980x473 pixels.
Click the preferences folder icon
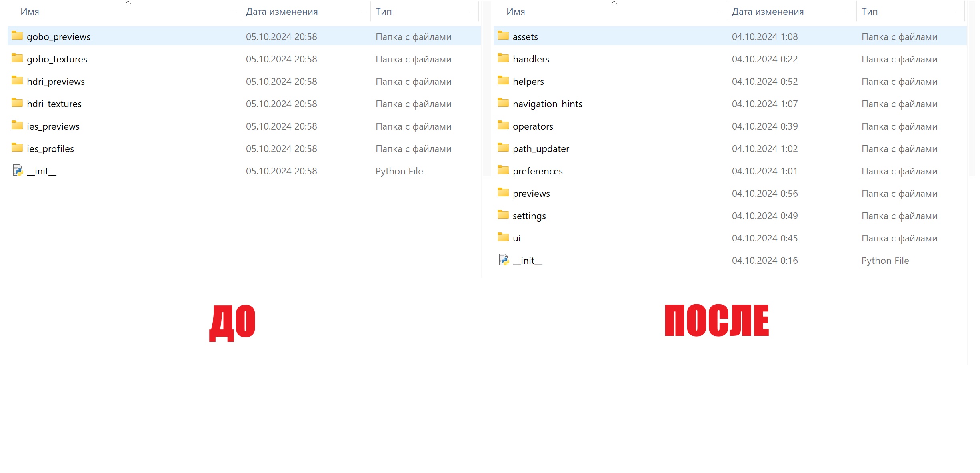503,170
